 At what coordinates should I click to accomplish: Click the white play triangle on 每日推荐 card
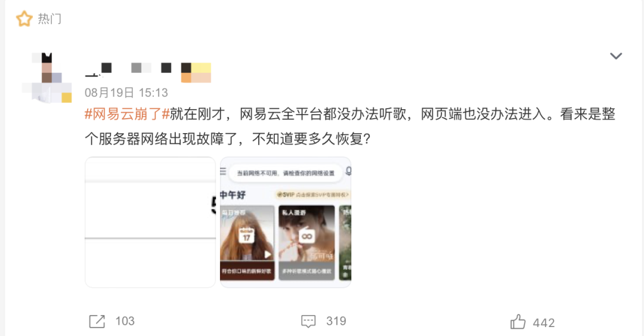[268, 254]
